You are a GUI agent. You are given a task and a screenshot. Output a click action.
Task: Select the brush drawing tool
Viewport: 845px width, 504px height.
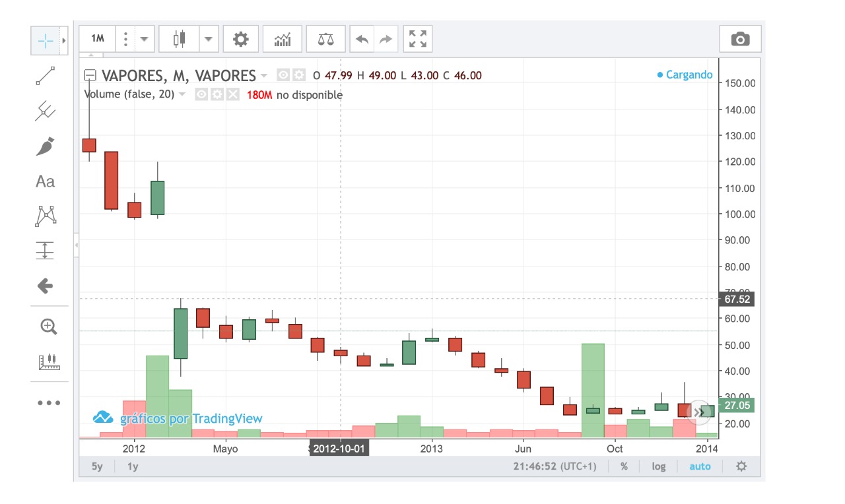(46, 146)
